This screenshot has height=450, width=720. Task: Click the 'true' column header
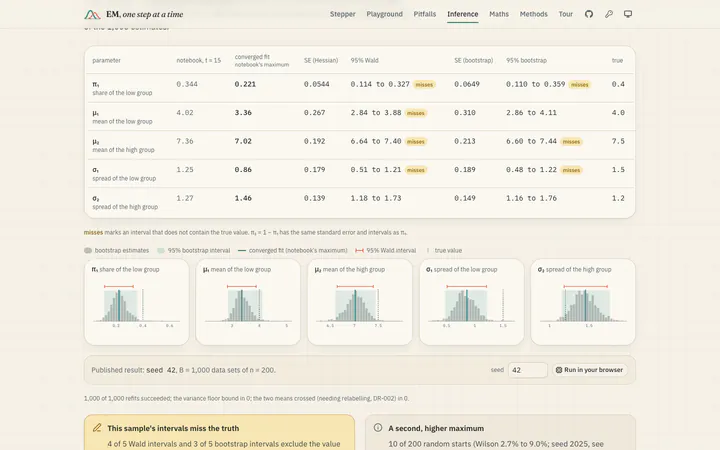tap(617, 61)
